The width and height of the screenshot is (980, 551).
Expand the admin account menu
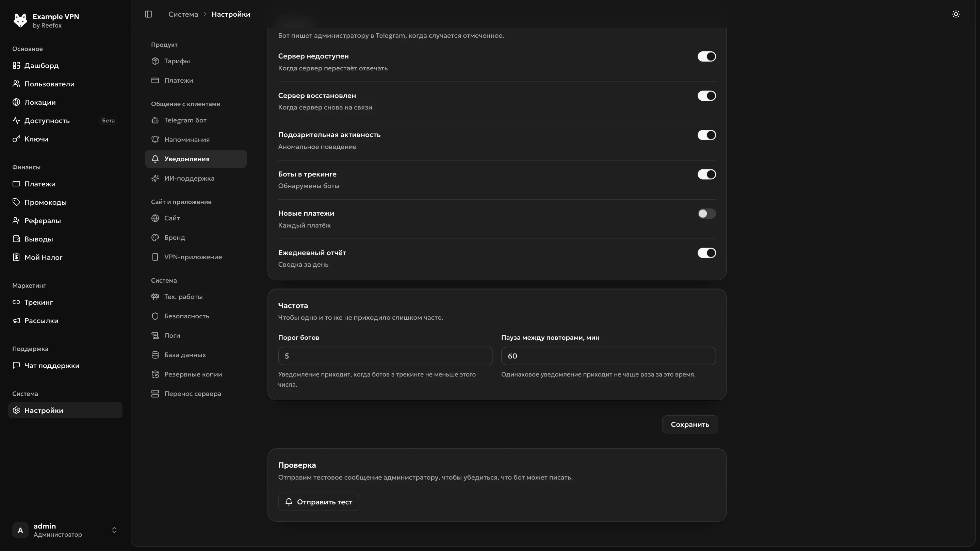(x=65, y=530)
